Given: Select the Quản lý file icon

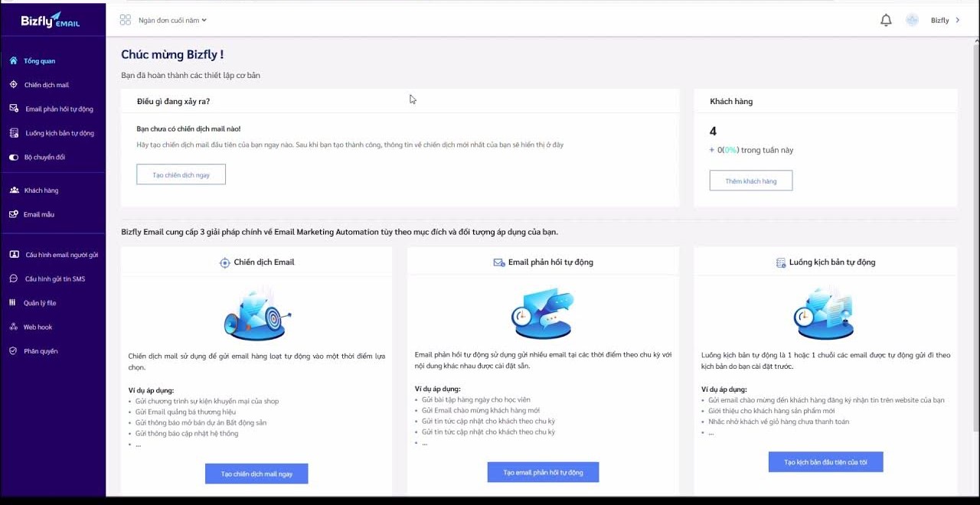Looking at the screenshot, I should pyautogui.click(x=12, y=302).
